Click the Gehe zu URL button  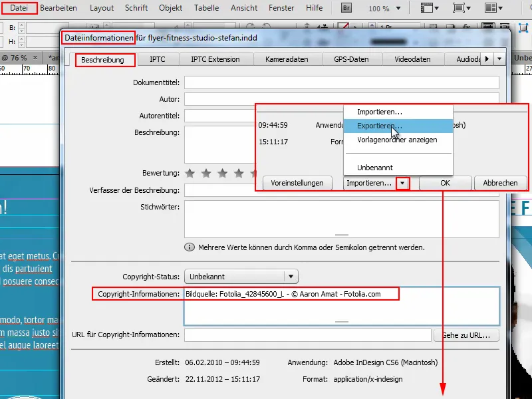click(467, 335)
